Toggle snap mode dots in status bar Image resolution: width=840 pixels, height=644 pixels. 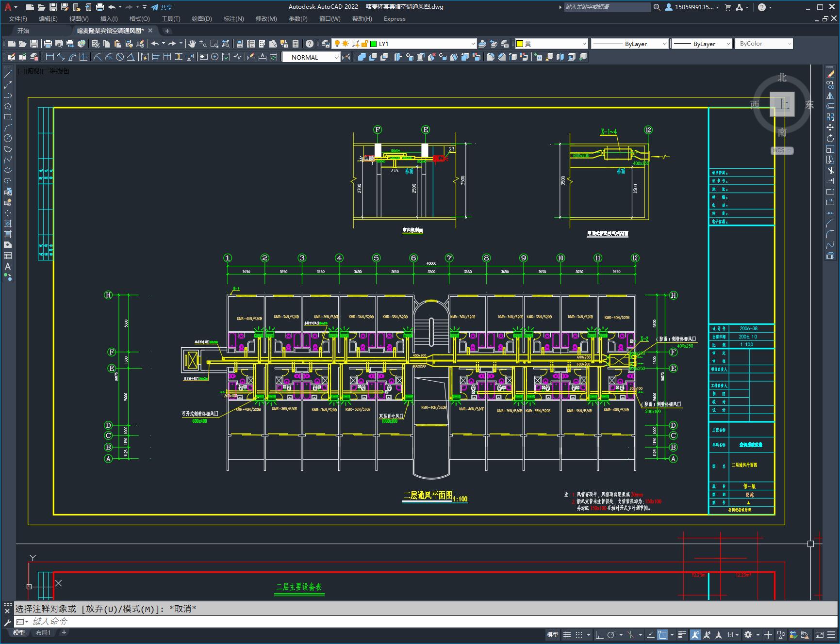click(579, 634)
